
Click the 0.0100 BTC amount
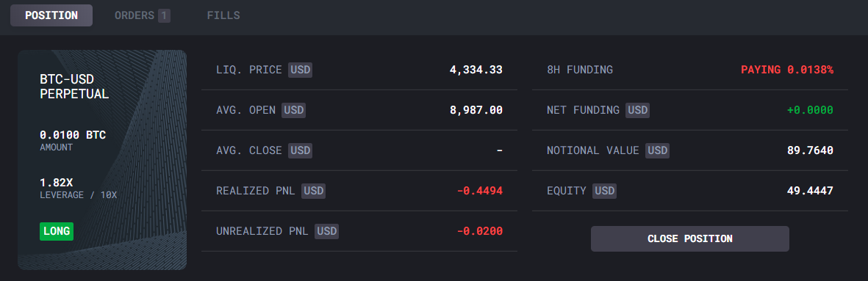pyautogui.click(x=73, y=135)
